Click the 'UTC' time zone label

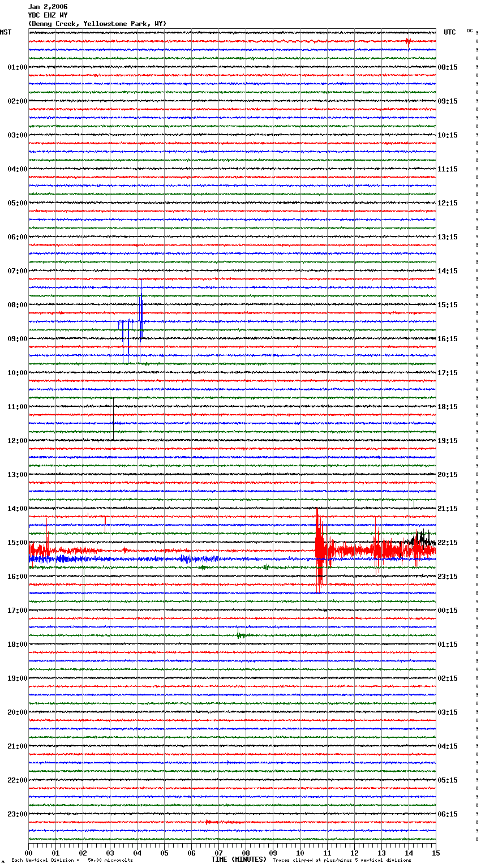[x=450, y=32]
